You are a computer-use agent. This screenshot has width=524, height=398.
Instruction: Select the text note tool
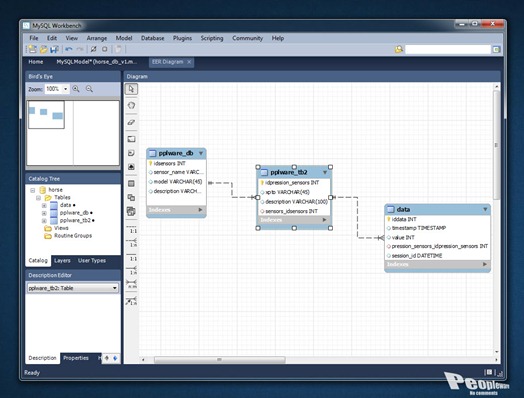131,153
